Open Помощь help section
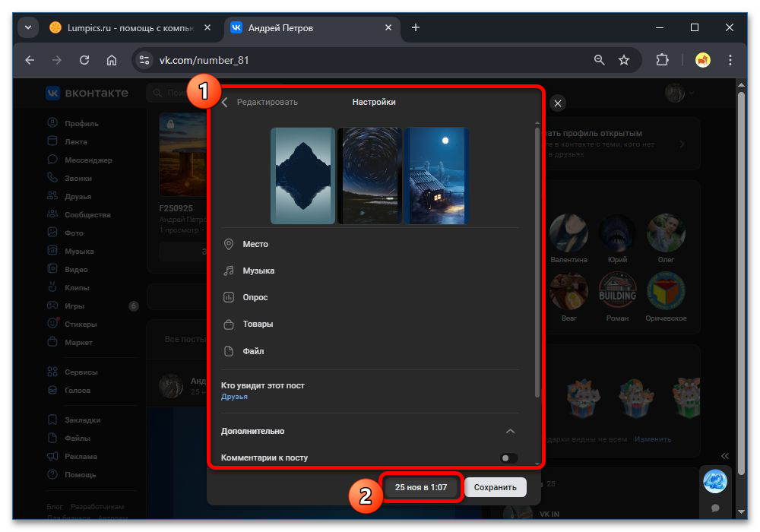 (71, 475)
